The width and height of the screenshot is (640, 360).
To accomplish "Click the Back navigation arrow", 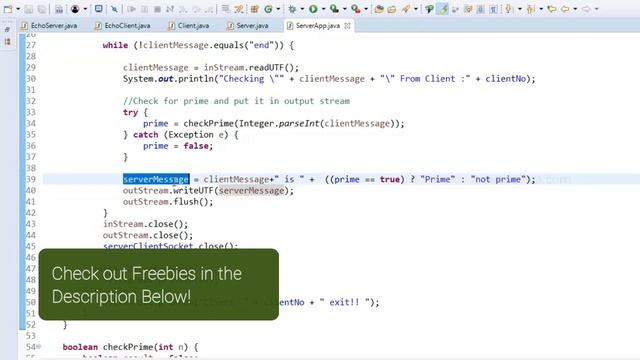I will pyautogui.click(x=565, y=9).
